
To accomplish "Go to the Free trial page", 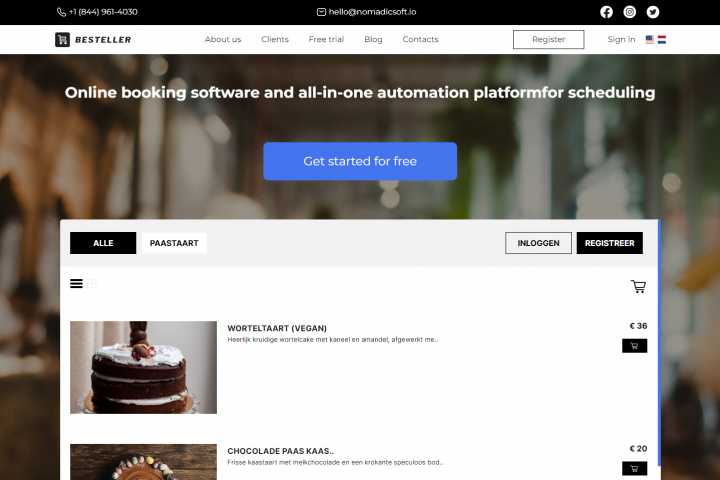I will [x=326, y=40].
